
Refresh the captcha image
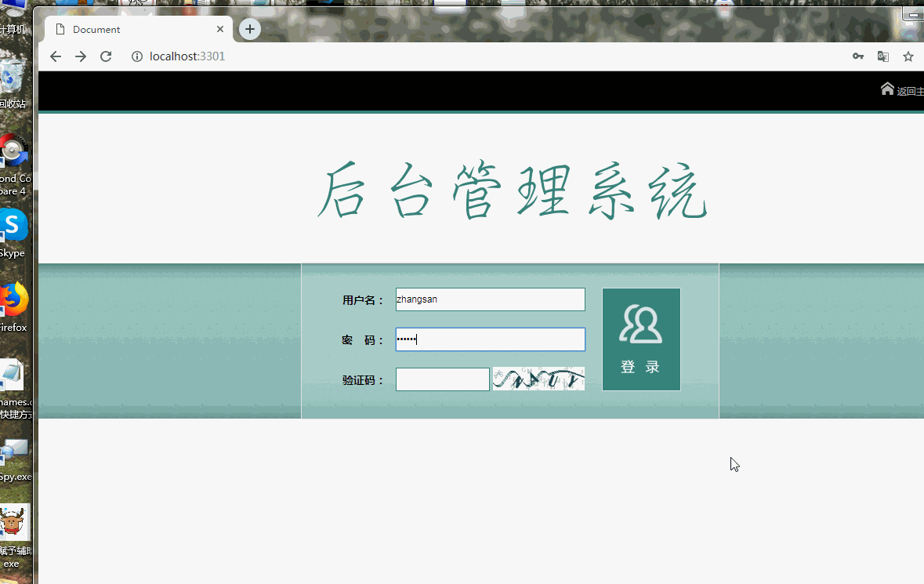(538, 379)
